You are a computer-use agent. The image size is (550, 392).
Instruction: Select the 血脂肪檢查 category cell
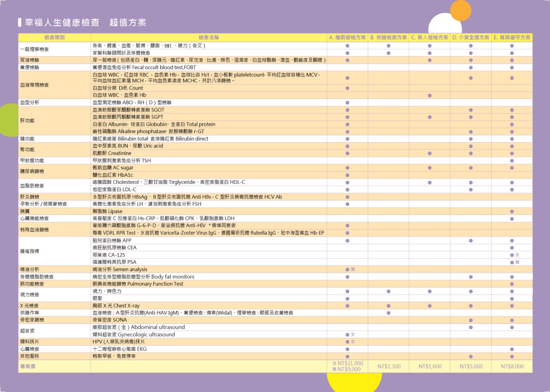click(x=54, y=186)
